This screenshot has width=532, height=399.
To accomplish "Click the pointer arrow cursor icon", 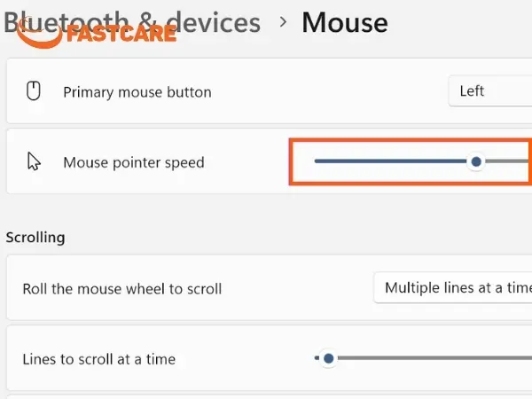I will 34,161.
